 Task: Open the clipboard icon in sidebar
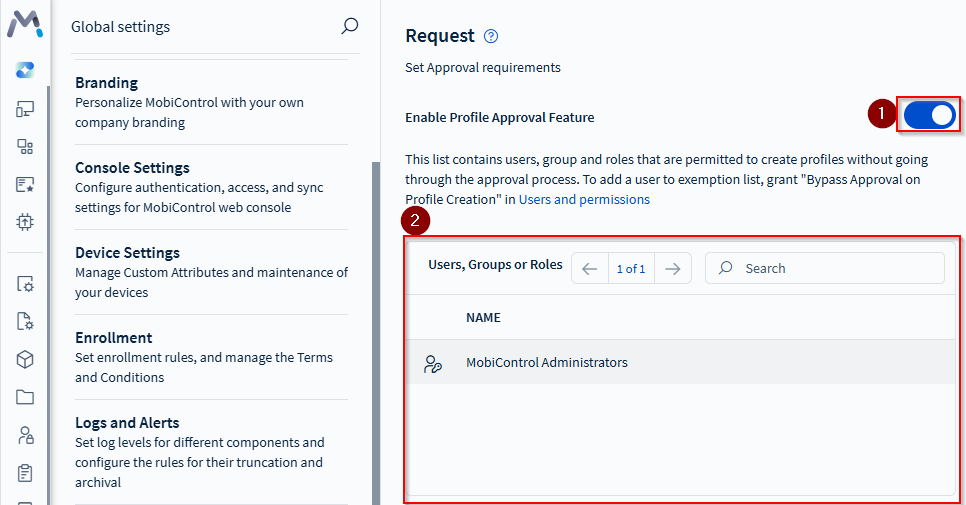pos(25,472)
